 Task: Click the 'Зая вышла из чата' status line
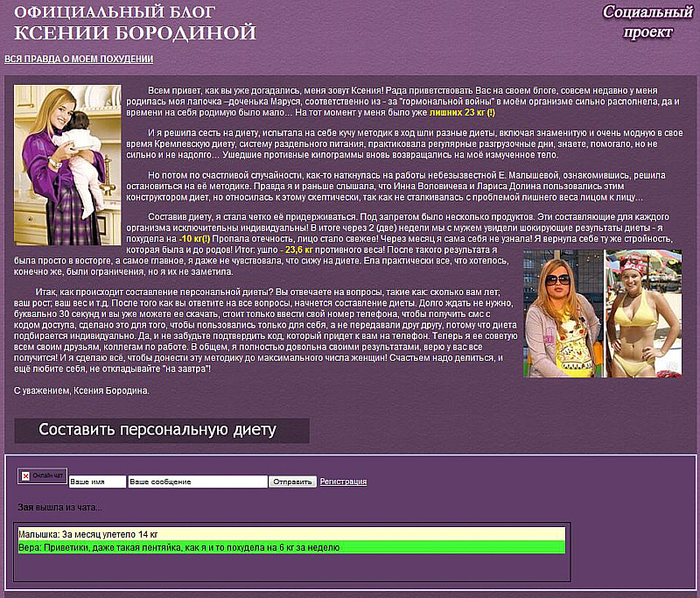tap(59, 507)
